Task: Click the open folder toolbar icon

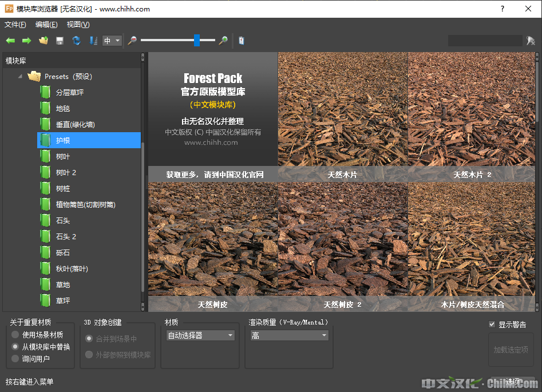Action: 43,41
